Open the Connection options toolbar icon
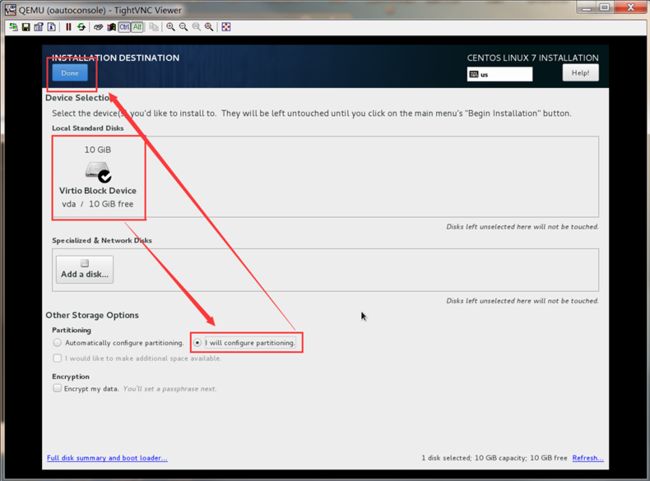This screenshot has height=481, width=650. pyautogui.click(x=39, y=27)
